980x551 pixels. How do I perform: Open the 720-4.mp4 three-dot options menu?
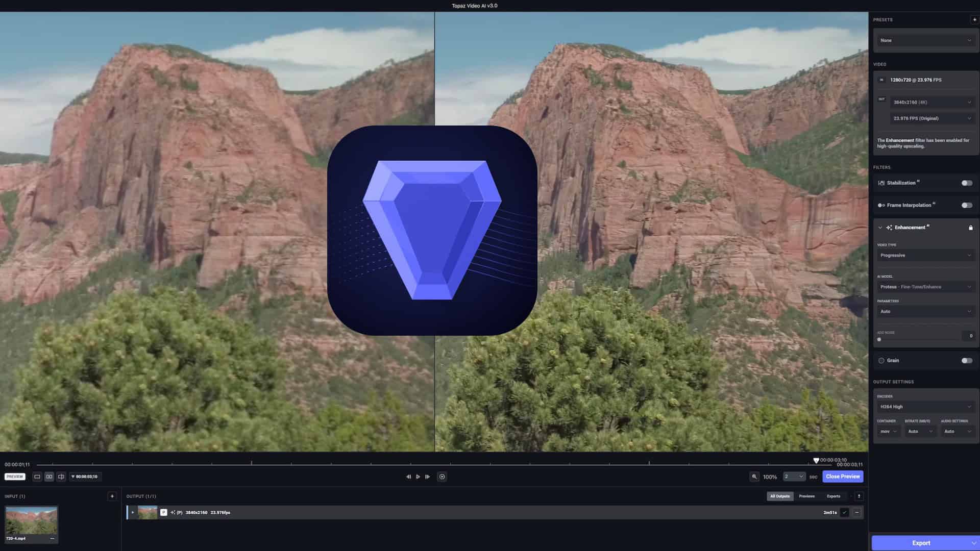52,538
